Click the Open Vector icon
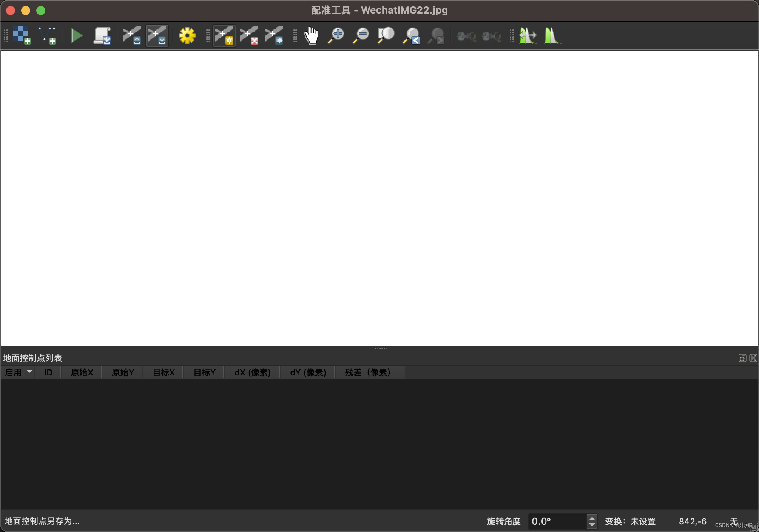This screenshot has width=759, height=532. [x=47, y=35]
